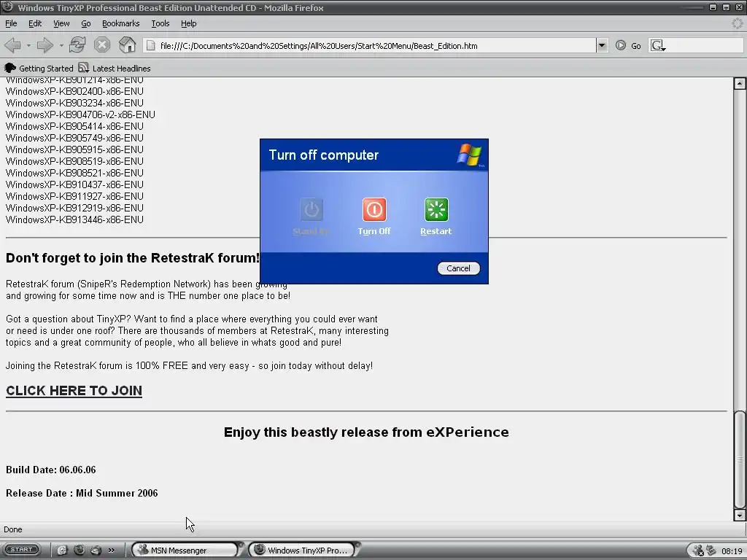This screenshot has height=560, width=747.
Task: Click the search input field
Action: [705, 46]
